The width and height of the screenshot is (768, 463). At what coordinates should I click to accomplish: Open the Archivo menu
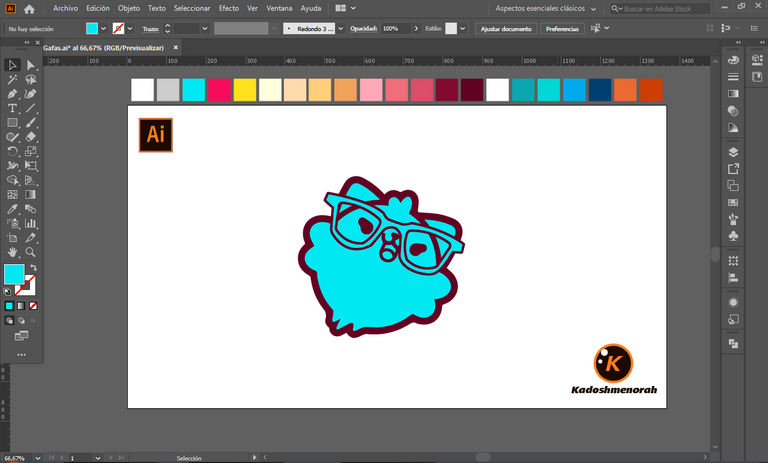(x=66, y=8)
